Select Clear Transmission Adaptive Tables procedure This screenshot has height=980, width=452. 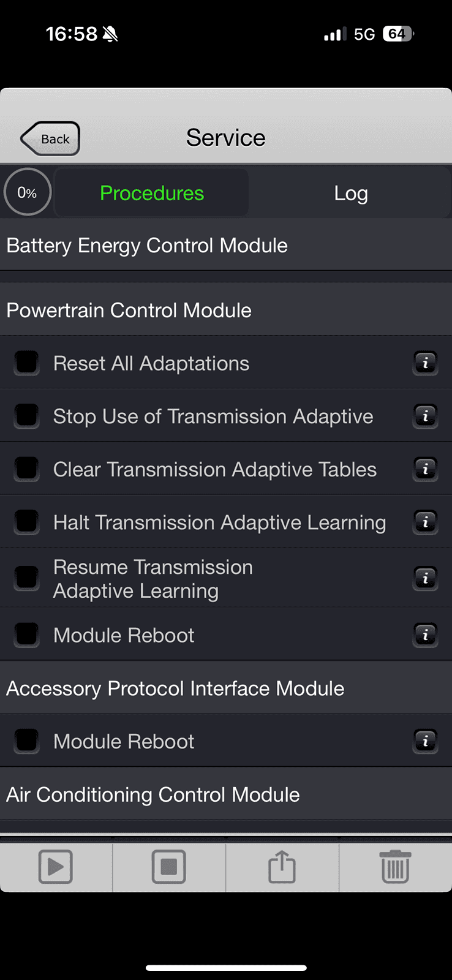pos(26,469)
